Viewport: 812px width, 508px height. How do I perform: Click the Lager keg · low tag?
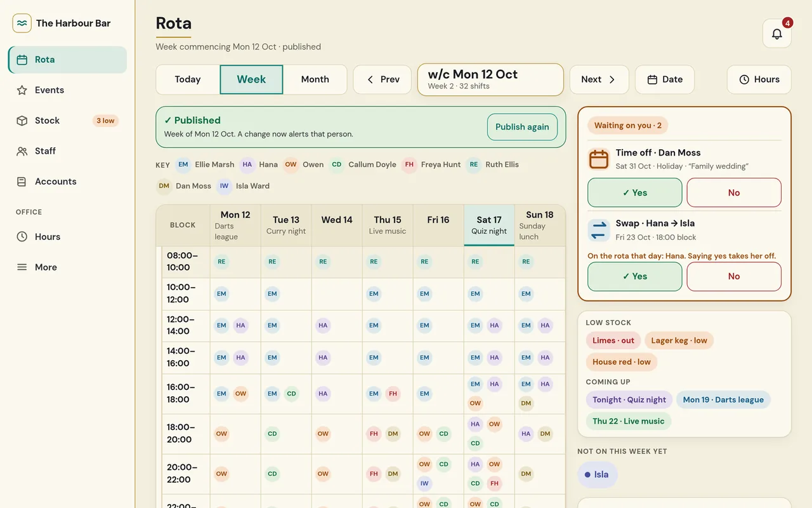click(679, 340)
